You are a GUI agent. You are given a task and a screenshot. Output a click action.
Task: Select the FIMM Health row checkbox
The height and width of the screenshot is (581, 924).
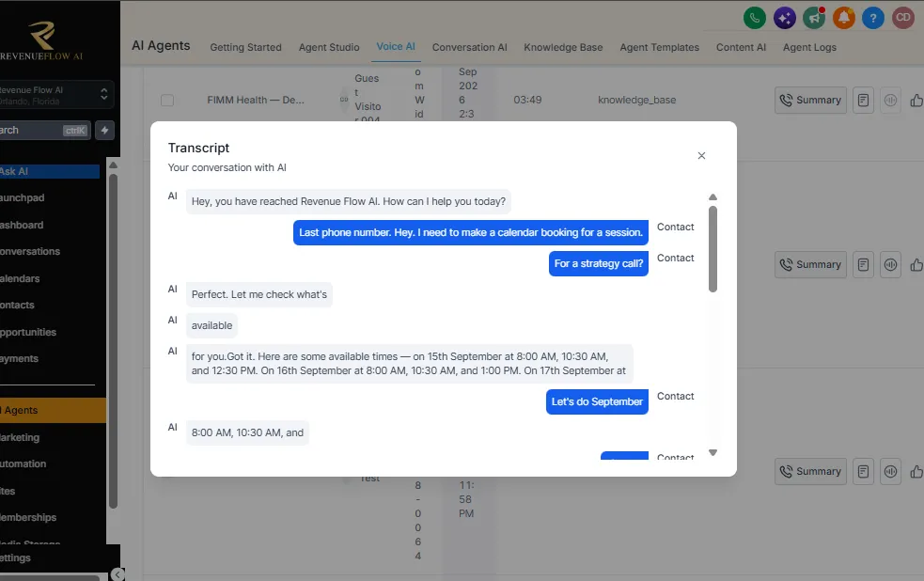167,101
